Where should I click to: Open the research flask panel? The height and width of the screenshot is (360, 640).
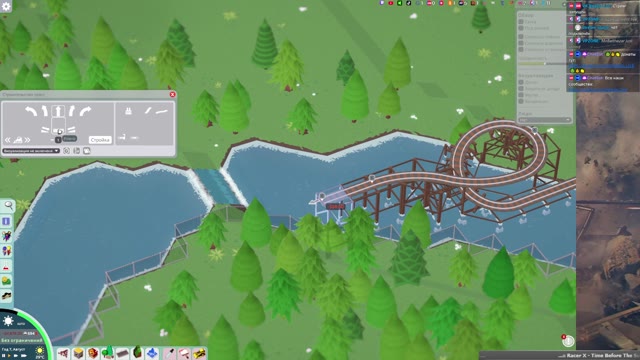point(6,266)
